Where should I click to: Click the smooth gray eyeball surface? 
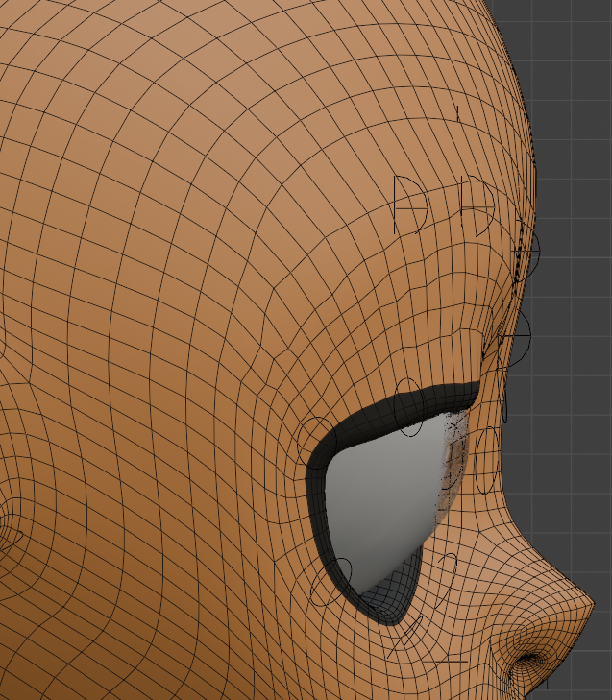[x=379, y=499]
